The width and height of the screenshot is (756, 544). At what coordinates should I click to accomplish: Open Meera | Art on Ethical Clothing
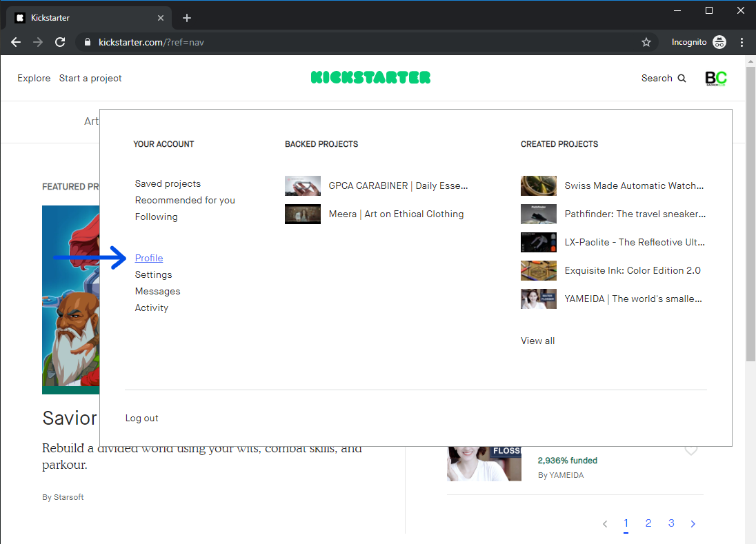click(397, 214)
